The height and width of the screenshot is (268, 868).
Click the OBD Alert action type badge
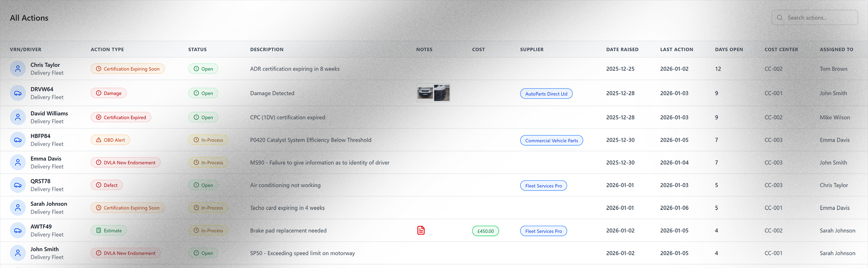(110, 140)
